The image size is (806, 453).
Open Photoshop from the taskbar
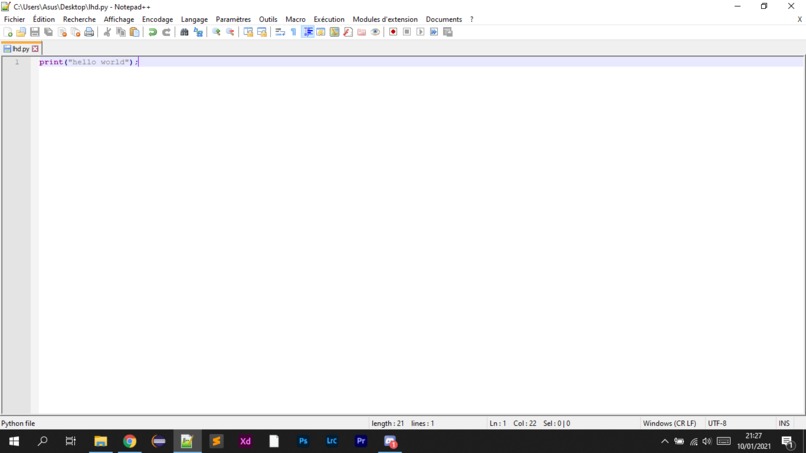[303, 441]
